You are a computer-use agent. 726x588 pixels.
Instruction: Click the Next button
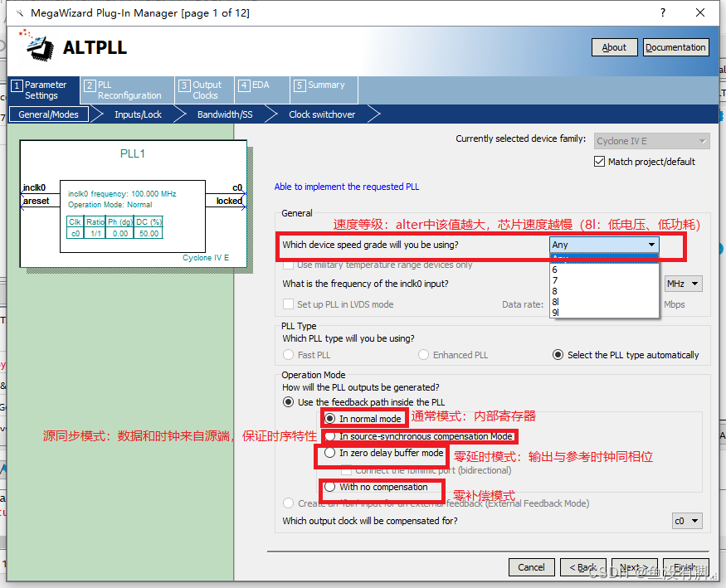634,567
